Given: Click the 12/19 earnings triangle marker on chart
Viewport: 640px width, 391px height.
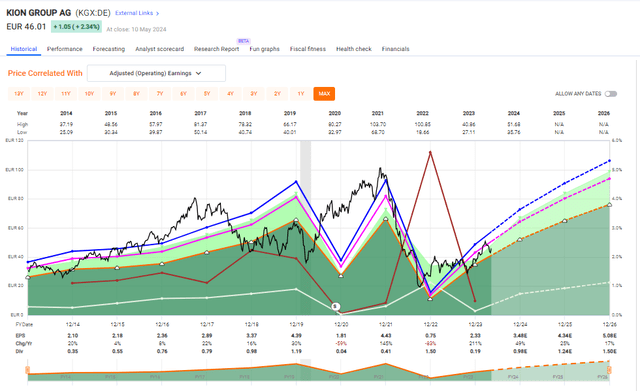Looking at the screenshot, I should coord(296,220).
